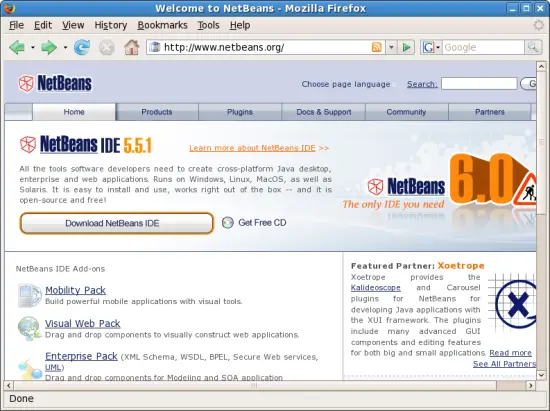Image resolution: width=550 pixels, height=411 pixels.
Task: Click the horizontal scrollbar thumb
Action: 255,385
